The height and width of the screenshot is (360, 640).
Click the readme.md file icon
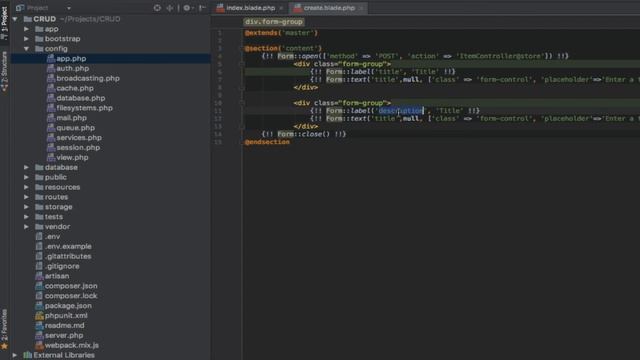tap(39, 325)
